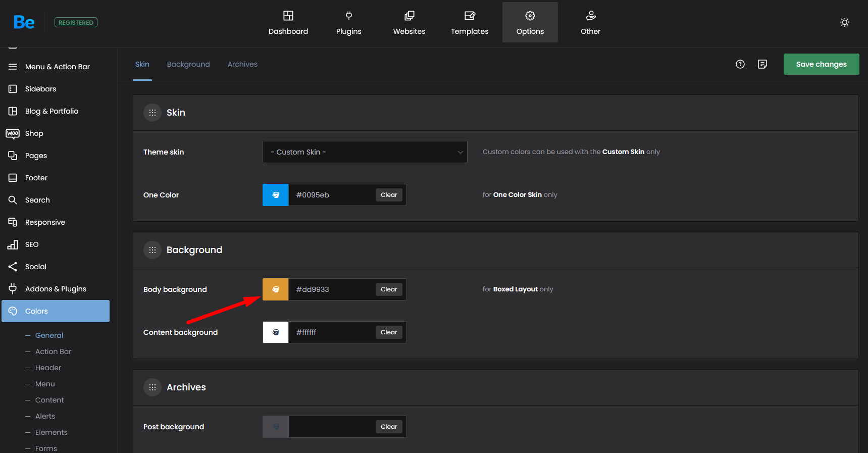Edit the Content background hex field
Image resolution: width=868 pixels, height=453 pixels.
[x=331, y=332]
